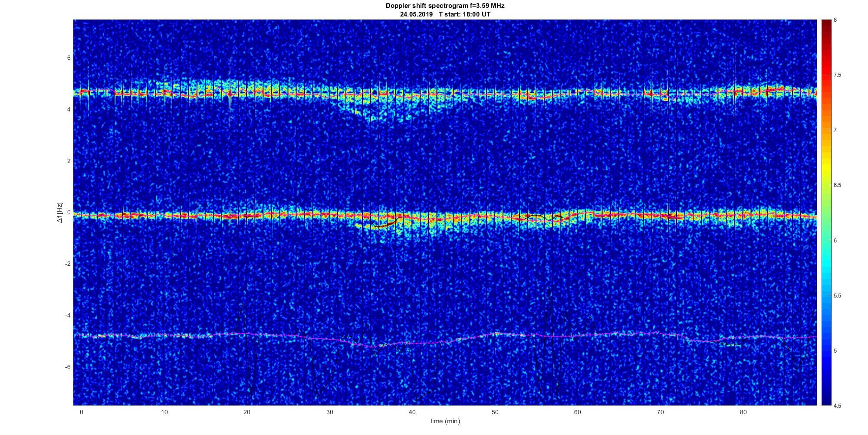Click the upper 4.6 Hz signal band at 10 minutes

pyautogui.click(x=164, y=93)
